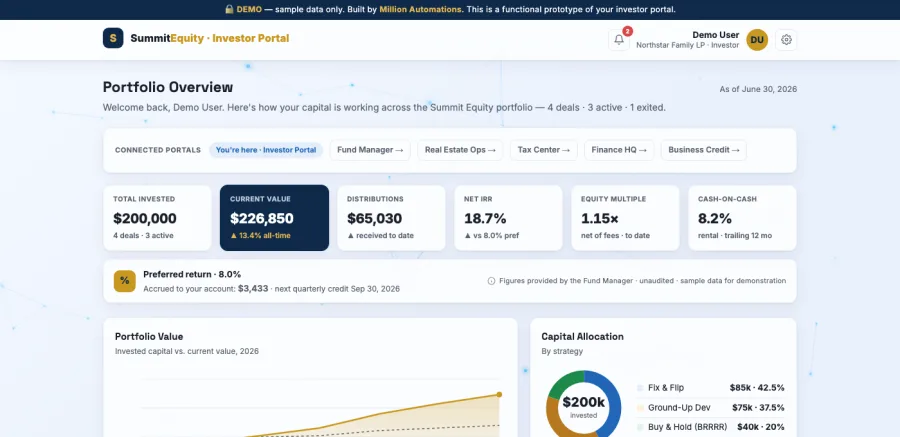900x437 pixels.
Task: Click the DU user avatar
Action: click(x=757, y=40)
